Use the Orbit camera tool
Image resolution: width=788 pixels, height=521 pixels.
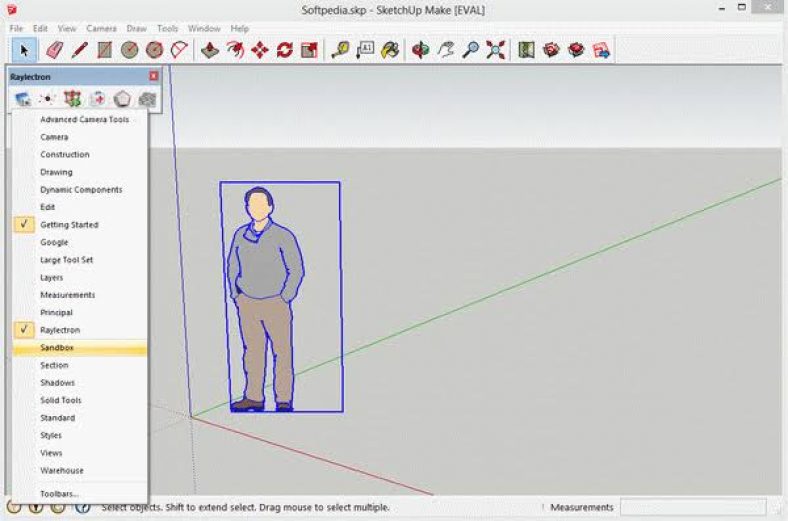tap(420, 49)
